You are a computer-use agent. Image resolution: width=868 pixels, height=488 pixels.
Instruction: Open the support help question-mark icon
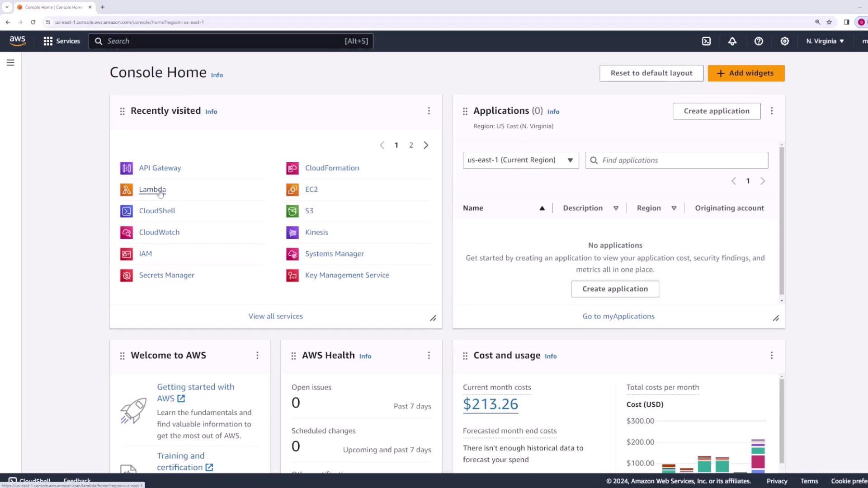coord(759,41)
